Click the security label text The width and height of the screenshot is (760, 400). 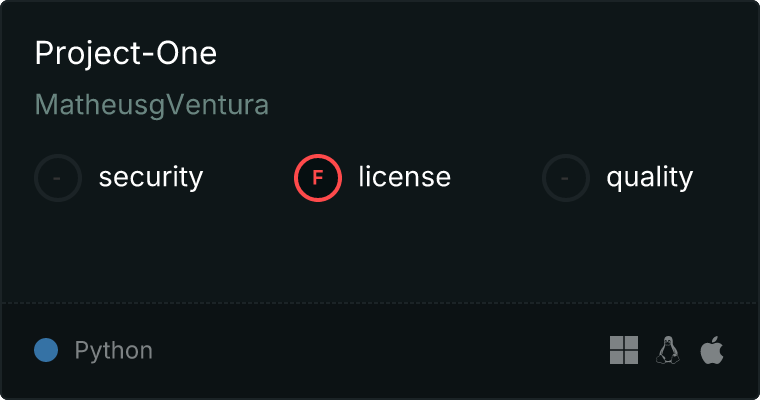[x=151, y=177]
